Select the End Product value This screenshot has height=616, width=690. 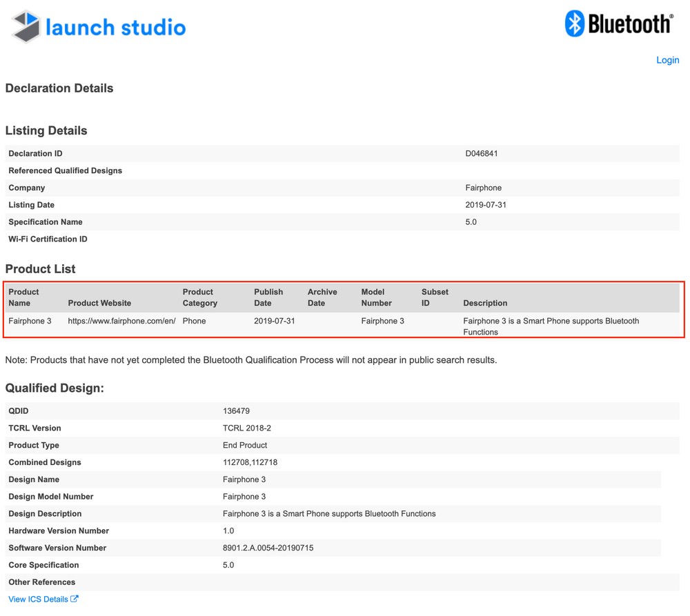point(245,446)
